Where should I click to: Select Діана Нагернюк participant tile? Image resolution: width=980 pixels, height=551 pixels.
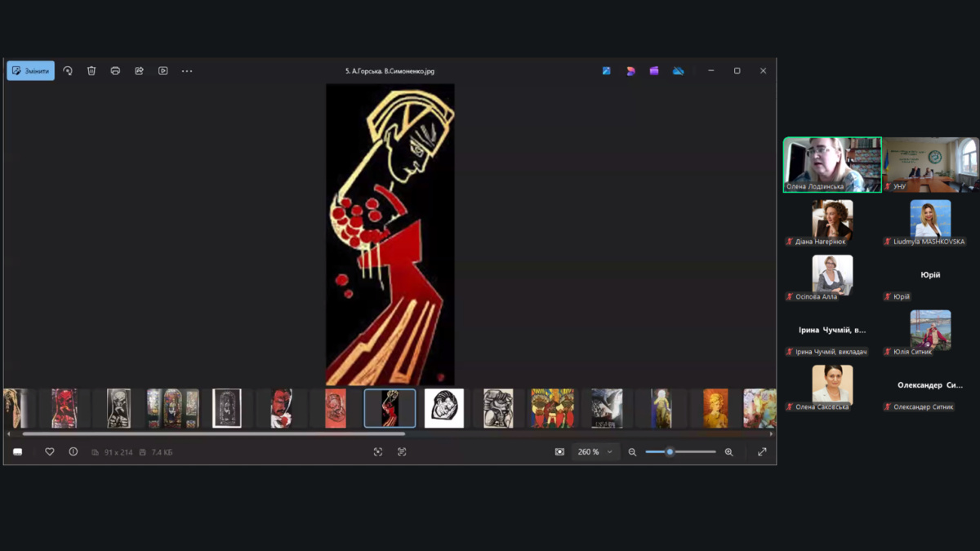click(x=832, y=220)
